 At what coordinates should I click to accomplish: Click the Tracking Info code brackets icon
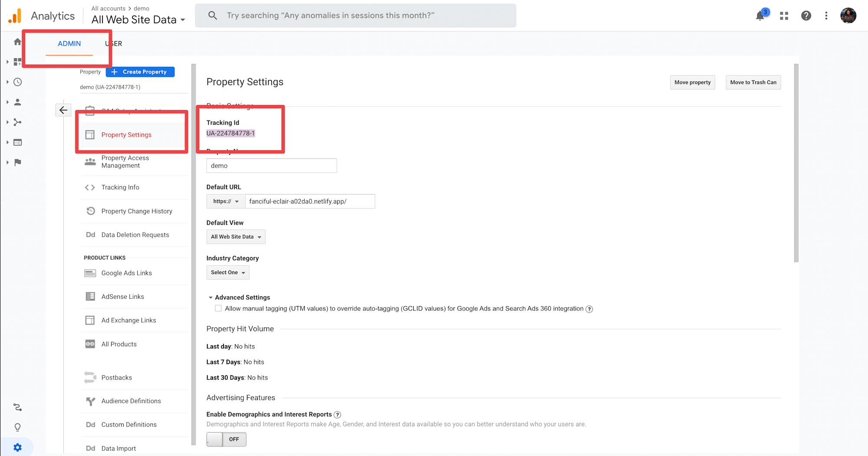[x=90, y=188]
